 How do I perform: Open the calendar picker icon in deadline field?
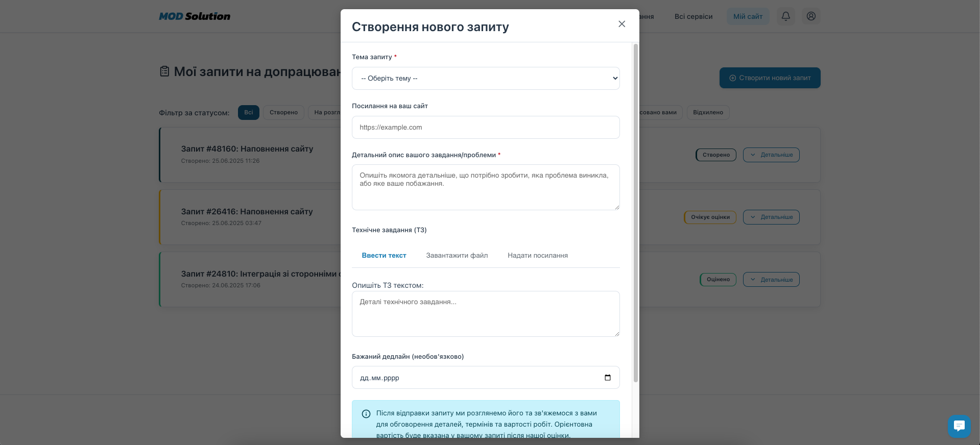(x=608, y=378)
